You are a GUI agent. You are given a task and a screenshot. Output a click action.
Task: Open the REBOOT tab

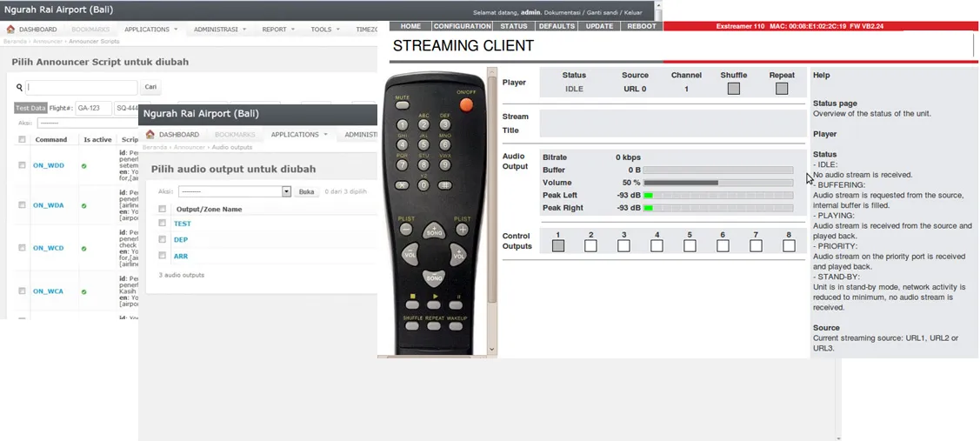(x=642, y=26)
